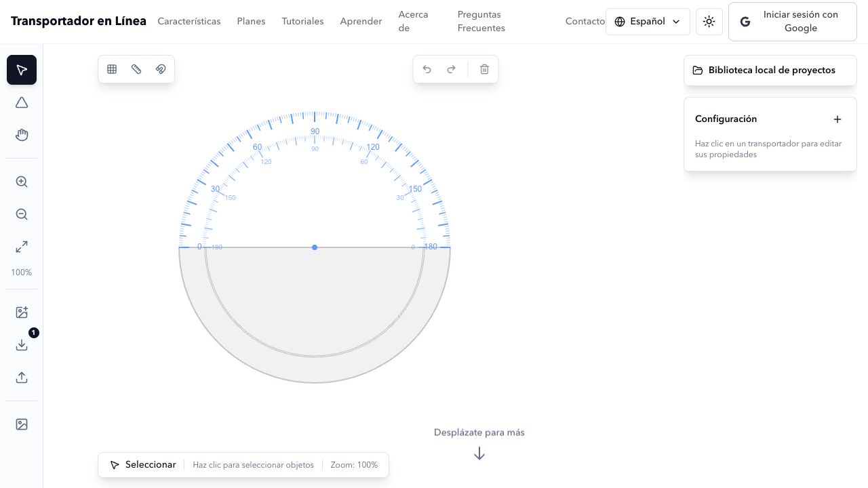Activate the hand pan tool
The image size is (868, 488).
(22, 135)
